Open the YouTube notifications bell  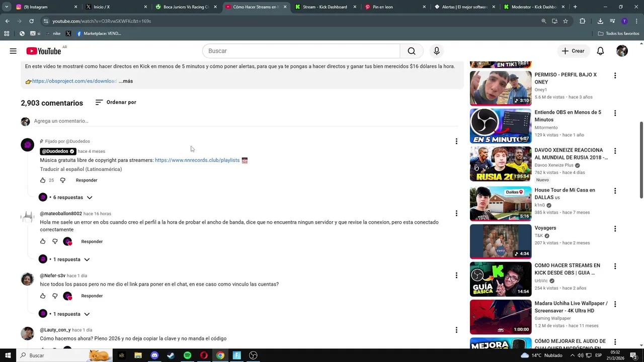[x=600, y=51]
